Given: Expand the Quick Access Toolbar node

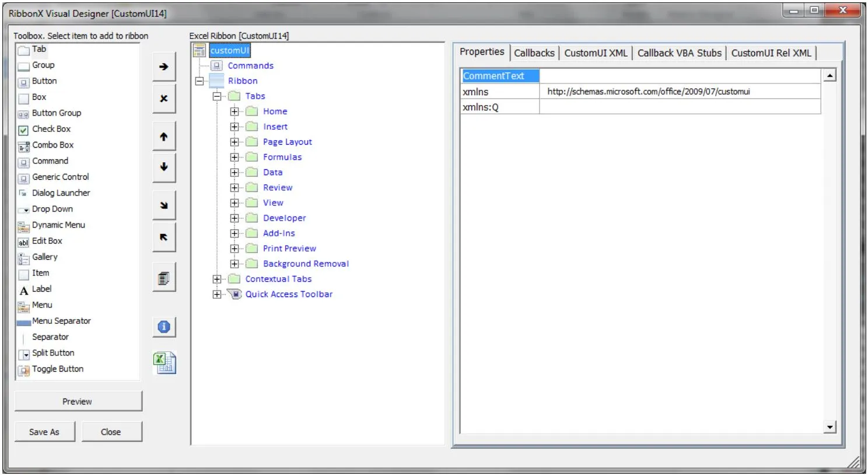Looking at the screenshot, I should [x=217, y=294].
